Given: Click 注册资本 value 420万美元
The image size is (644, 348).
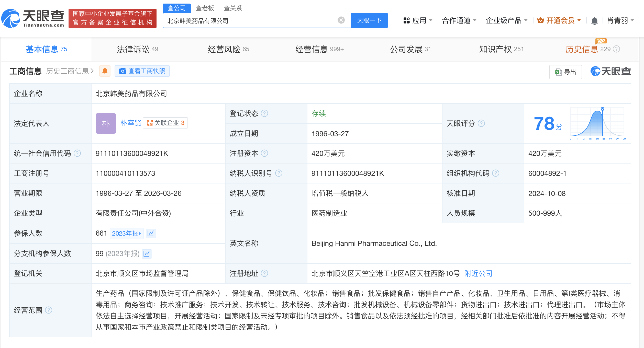Looking at the screenshot, I should (328, 153).
